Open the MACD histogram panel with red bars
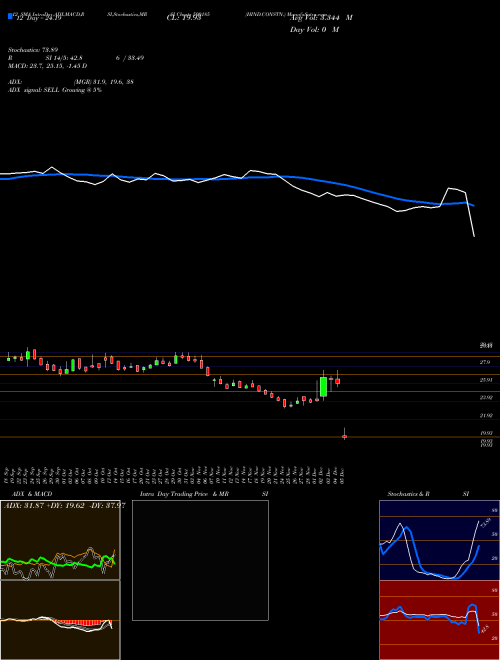Viewport: 500px width, 660px height. point(60,620)
